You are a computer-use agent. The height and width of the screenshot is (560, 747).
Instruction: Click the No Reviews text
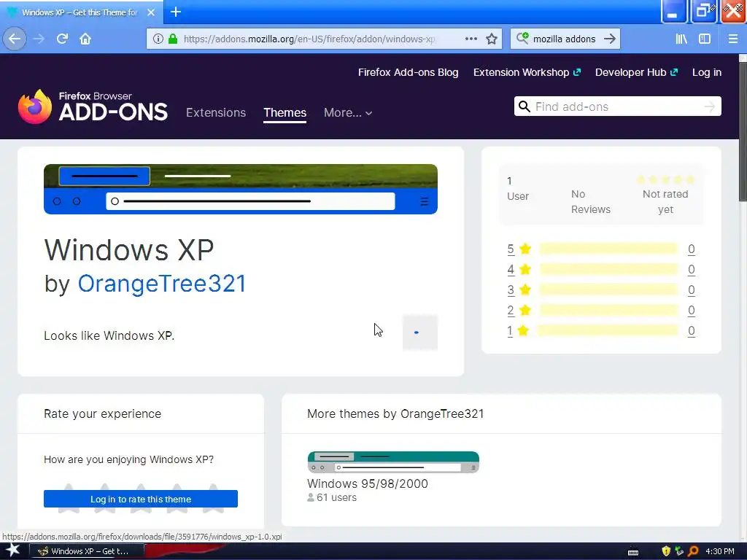(591, 201)
